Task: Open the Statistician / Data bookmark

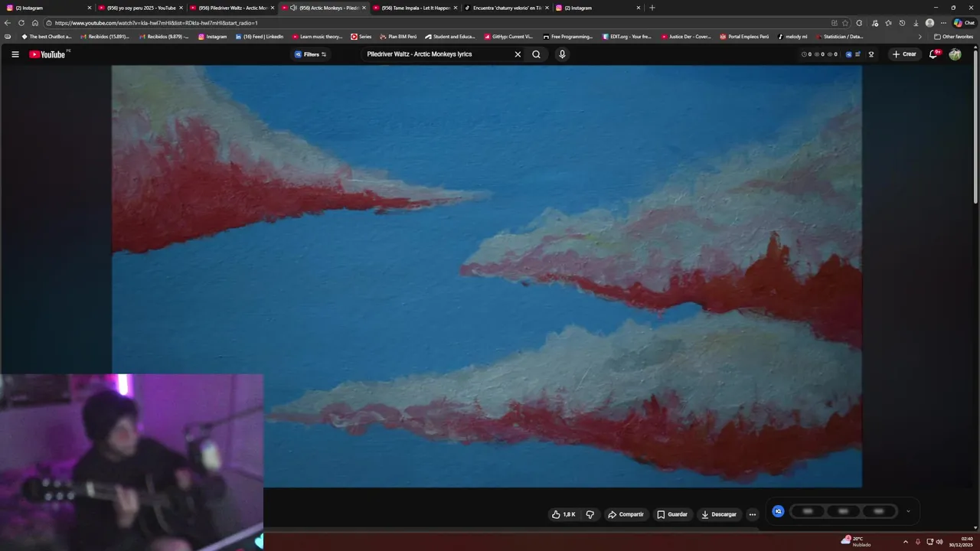Action: point(839,37)
